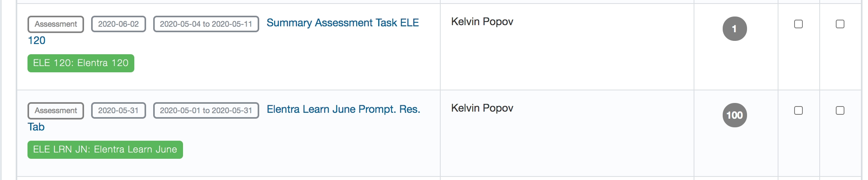Click the green ELE 120: Elentra 120 tag
This screenshot has width=868, height=180.
point(81,63)
